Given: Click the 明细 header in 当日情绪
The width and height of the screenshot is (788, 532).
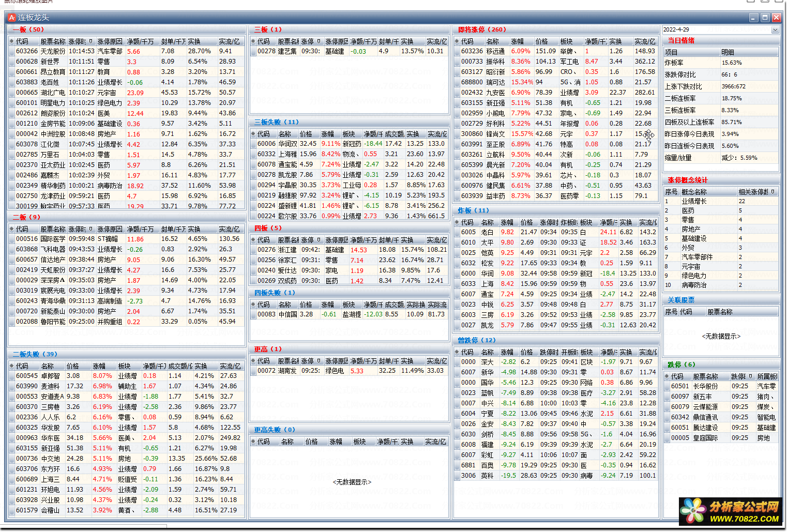Looking at the screenshot, I should [749, 52].
